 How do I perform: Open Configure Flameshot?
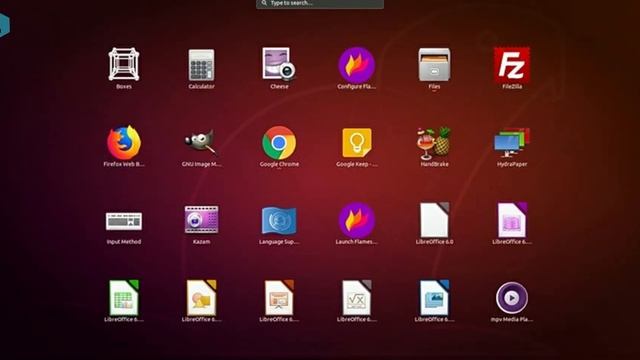[356, 65]
